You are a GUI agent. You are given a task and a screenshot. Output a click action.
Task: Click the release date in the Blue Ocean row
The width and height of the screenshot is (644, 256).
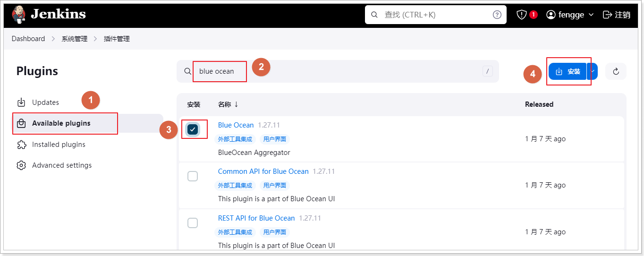coord(545,139)
